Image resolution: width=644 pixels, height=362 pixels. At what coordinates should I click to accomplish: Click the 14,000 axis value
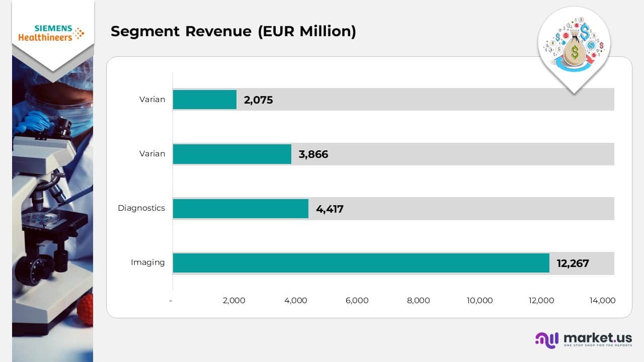(602, 301)
